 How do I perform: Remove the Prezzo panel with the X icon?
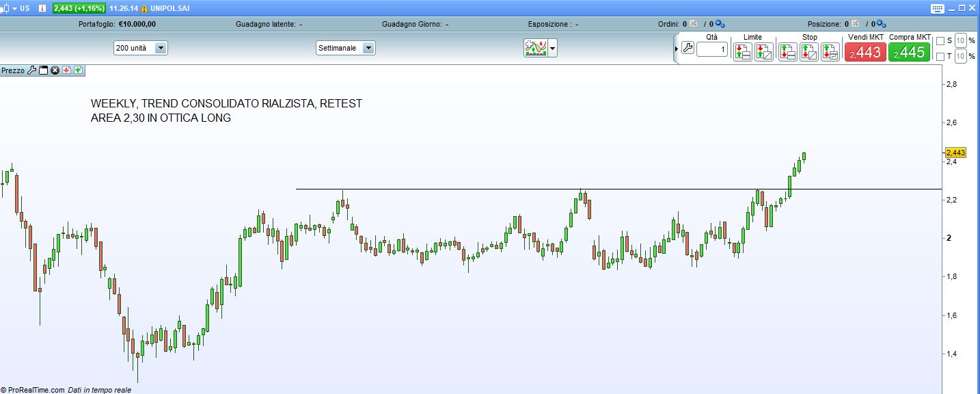(55, 70)
